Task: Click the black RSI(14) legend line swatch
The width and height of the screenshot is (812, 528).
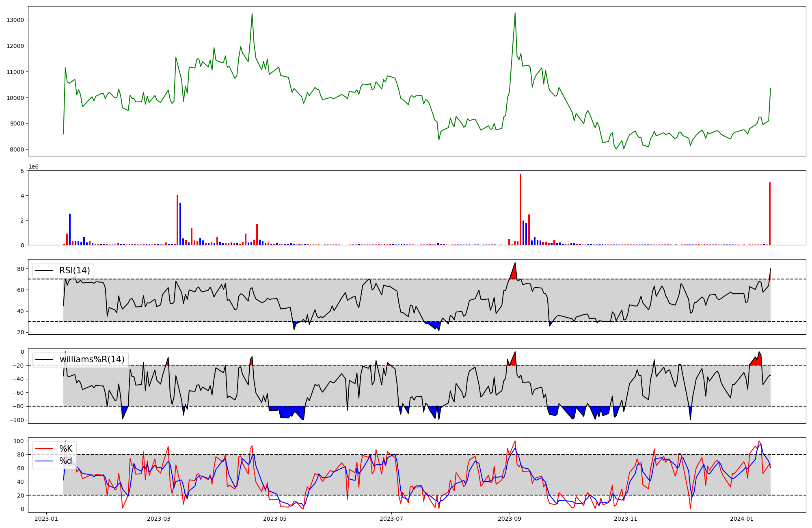Action: tap(44, 270)
